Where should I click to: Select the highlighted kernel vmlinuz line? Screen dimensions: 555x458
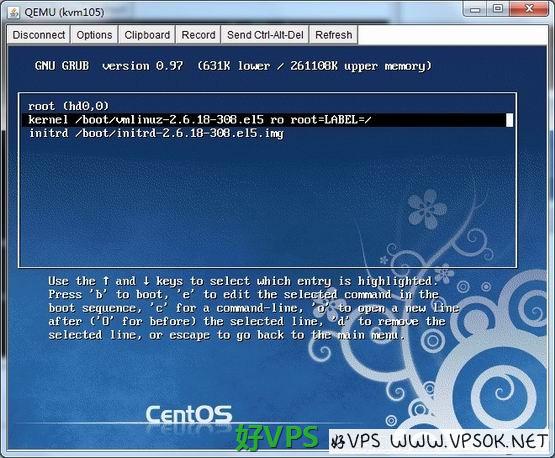[267, 120]
